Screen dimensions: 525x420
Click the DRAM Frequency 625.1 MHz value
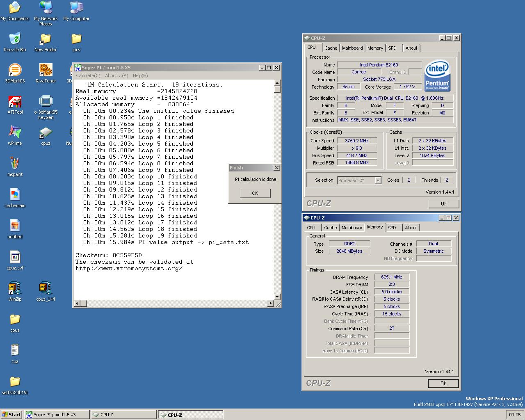pos(392,277)
